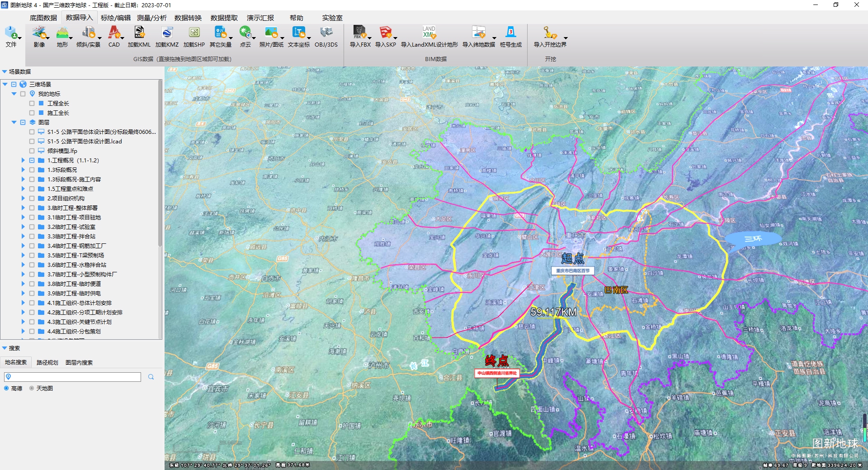Click the 导入开挖边界 icon
Screen dimensions: 868x470
click(x=550, y=33)
